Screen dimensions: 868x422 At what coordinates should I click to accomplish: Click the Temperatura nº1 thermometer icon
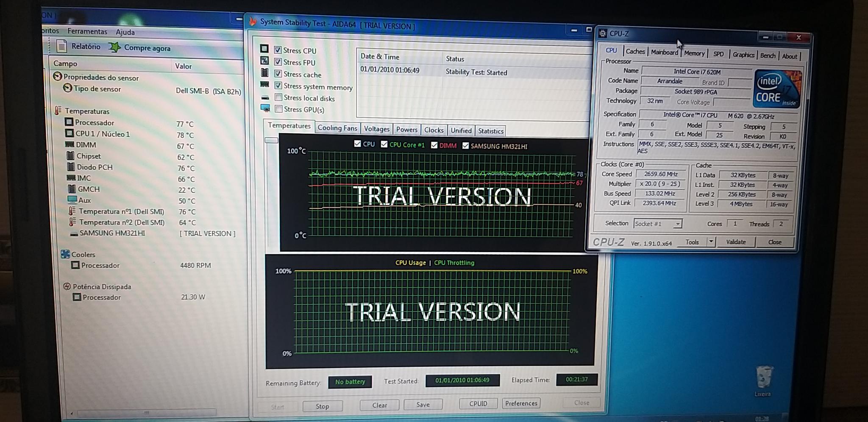72,211
